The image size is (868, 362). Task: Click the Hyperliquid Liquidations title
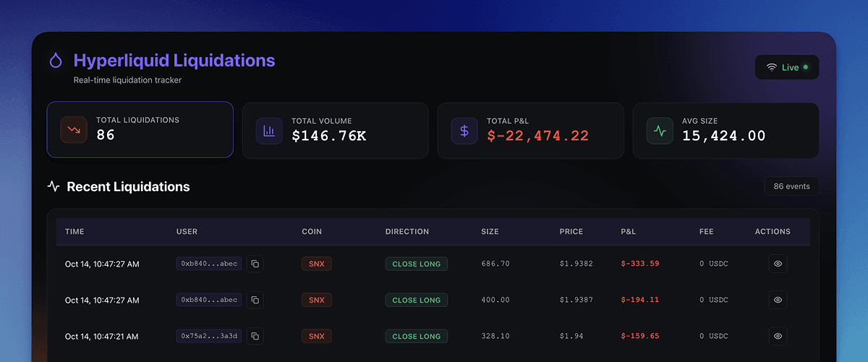(x=174, y=61)
